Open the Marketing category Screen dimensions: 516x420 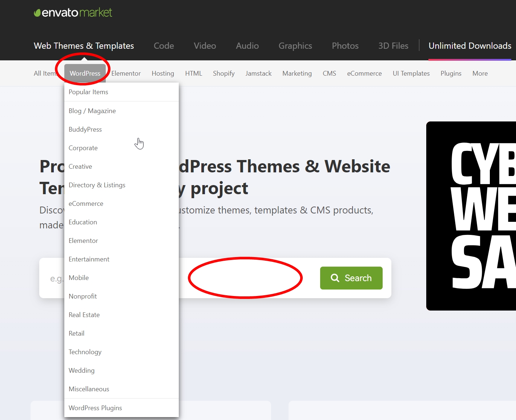click(x=297, y=73)
